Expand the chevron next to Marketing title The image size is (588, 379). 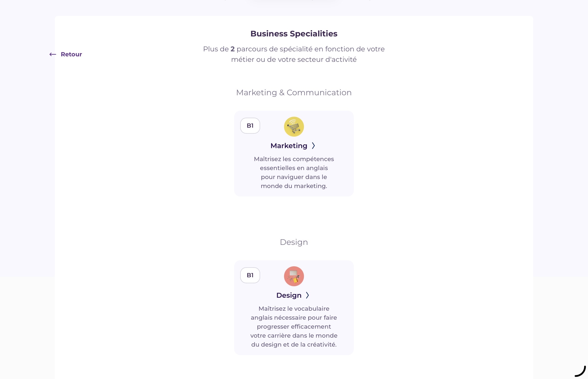(x=313, y=146)
